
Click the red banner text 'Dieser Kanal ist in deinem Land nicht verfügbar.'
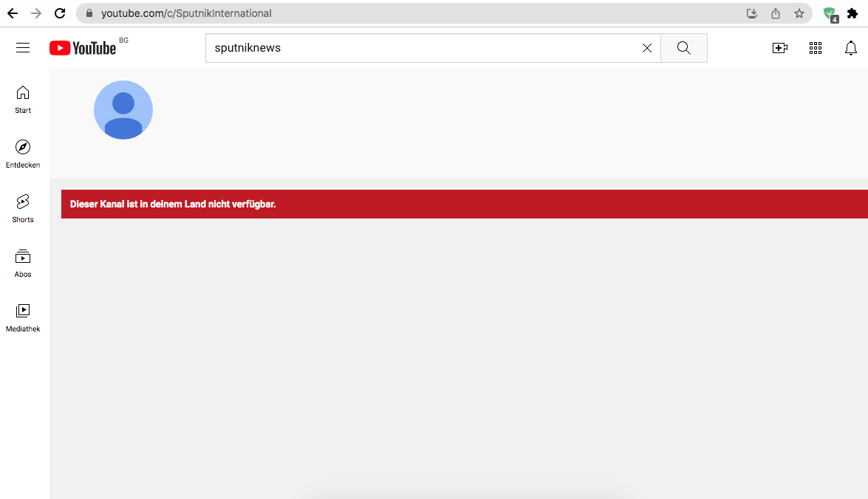click(173, 204)
